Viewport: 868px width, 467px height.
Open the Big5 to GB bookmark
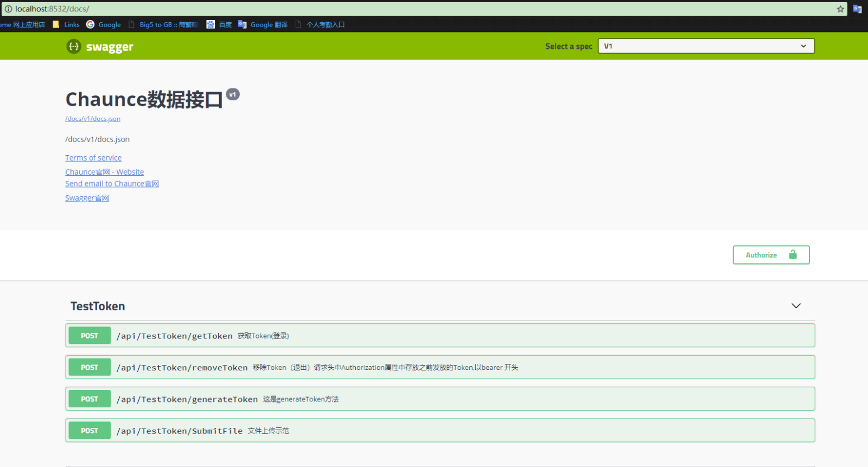[163, 24]
